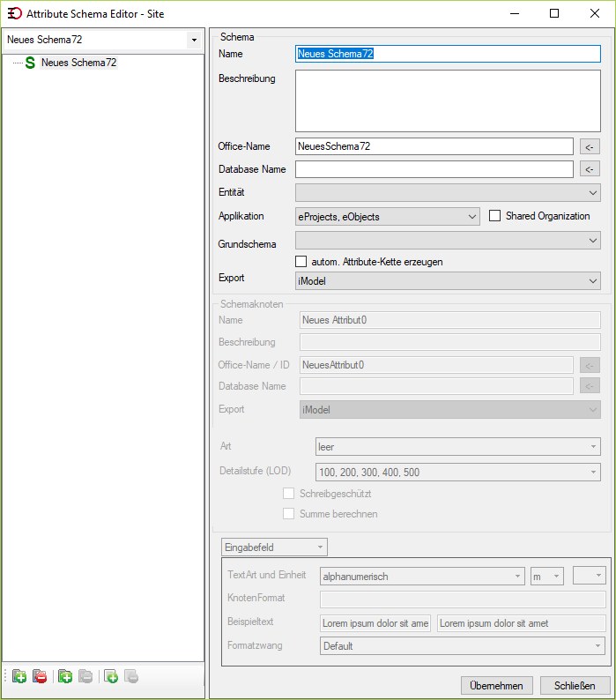Click the <- button next to Schema Database Name
Screen dimensions: 616x700
[x=590, y=168]
